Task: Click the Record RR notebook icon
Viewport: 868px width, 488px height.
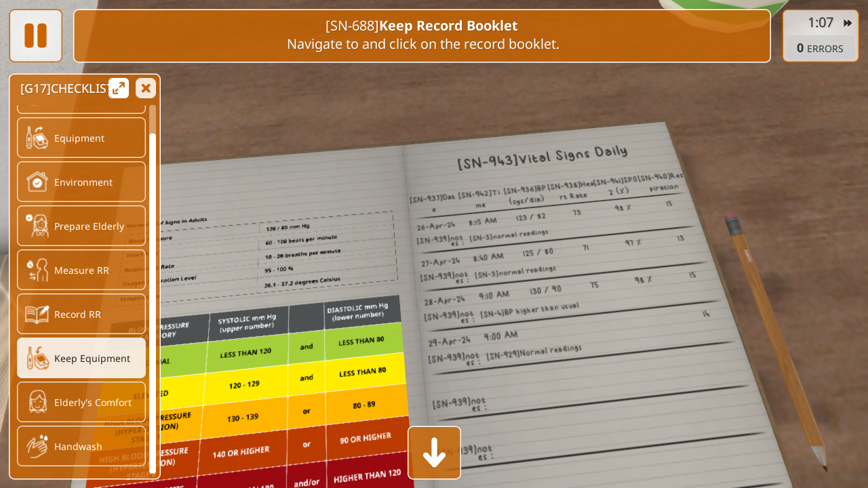Action: [x=37, y=314]
